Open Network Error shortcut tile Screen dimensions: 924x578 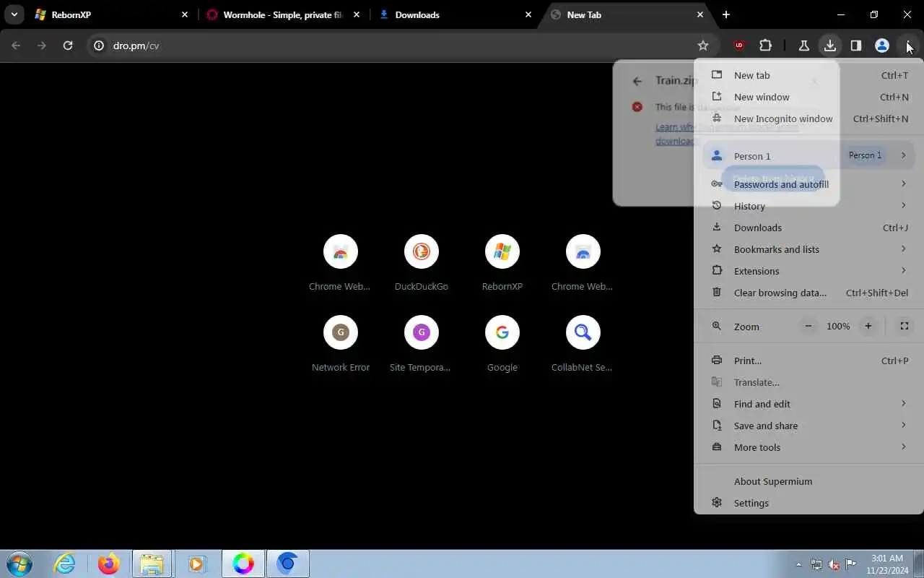[x=340, y=343]
